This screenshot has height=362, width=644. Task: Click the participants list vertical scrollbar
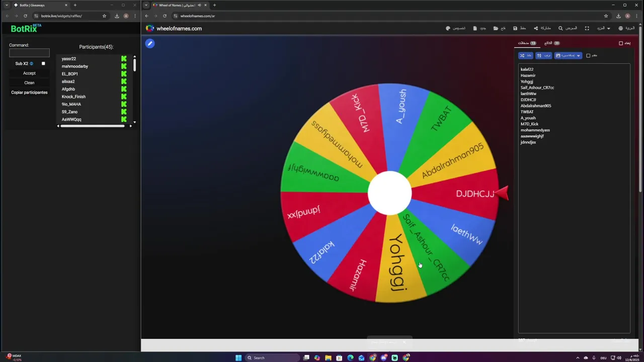[134, 64]
